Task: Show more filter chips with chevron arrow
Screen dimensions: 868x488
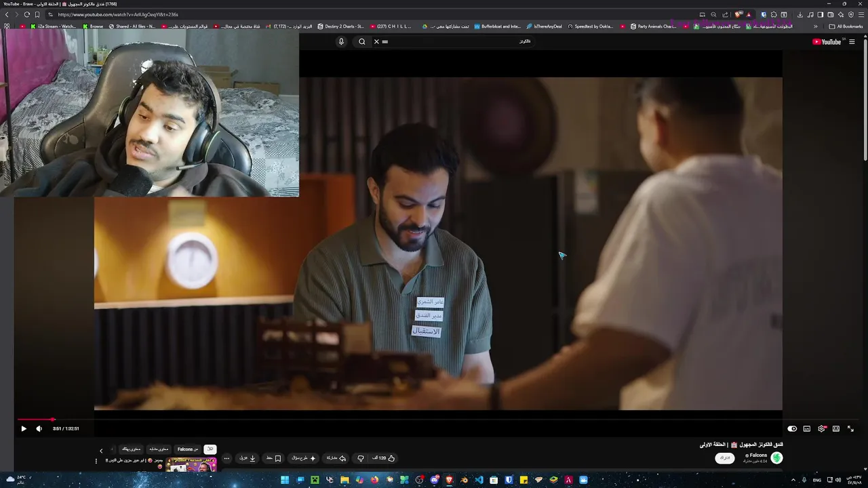Action: (x=101, y=451)
